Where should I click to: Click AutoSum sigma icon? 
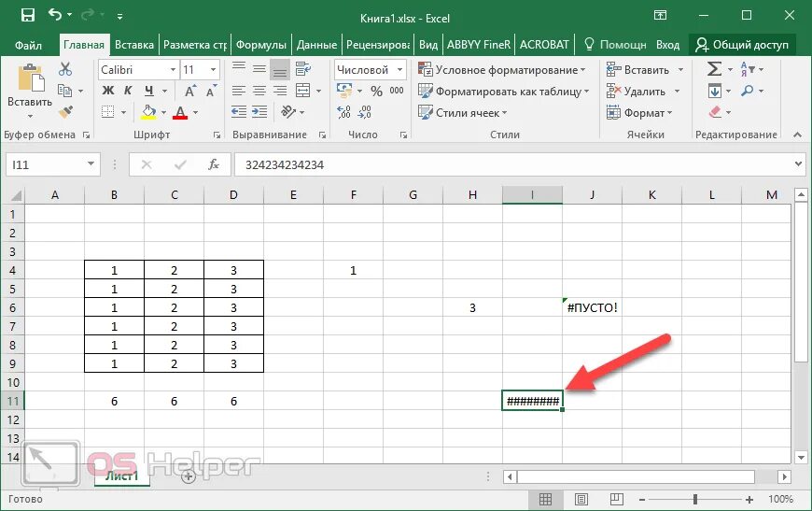[714, 69]
